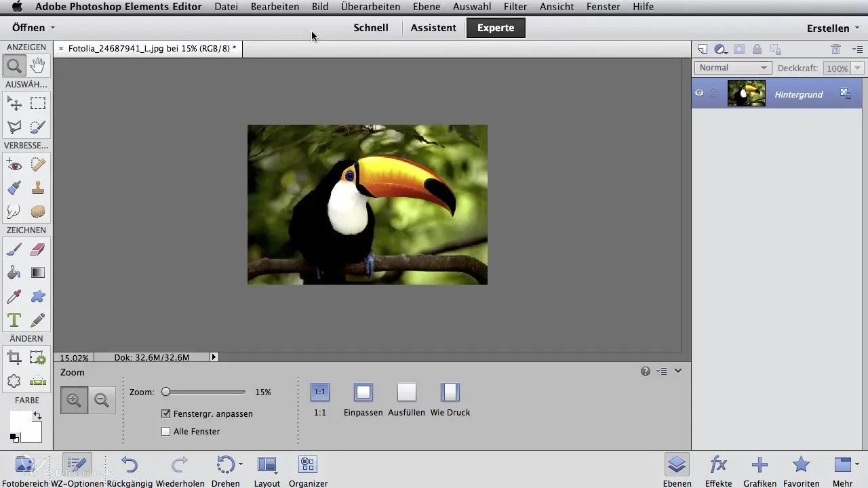Select the Color Picker eyedropper tool

click(14, 296)
